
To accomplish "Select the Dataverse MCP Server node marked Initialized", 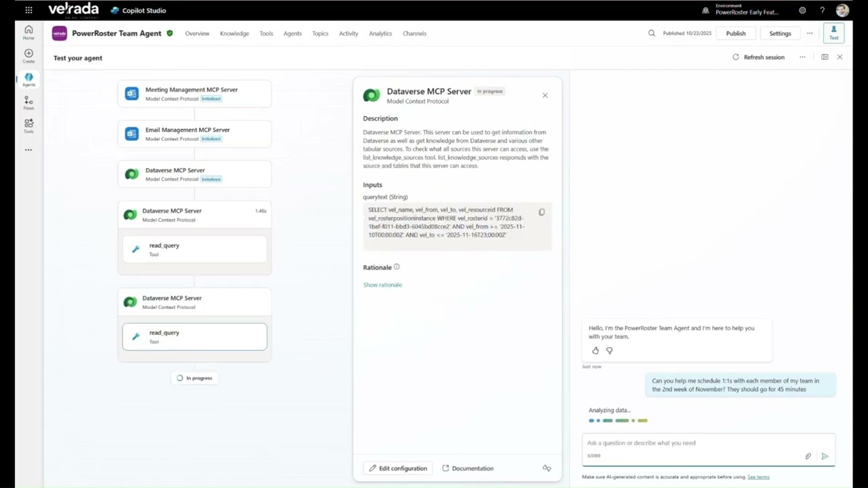I will (x=195, y=174).
